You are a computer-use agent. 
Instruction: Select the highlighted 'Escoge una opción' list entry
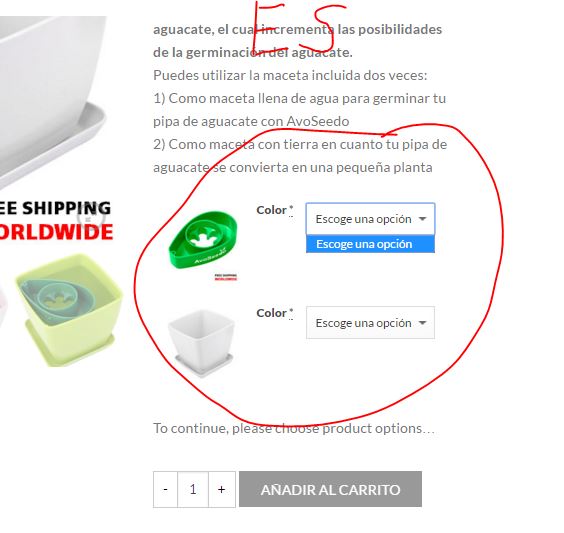click(370, 244)
